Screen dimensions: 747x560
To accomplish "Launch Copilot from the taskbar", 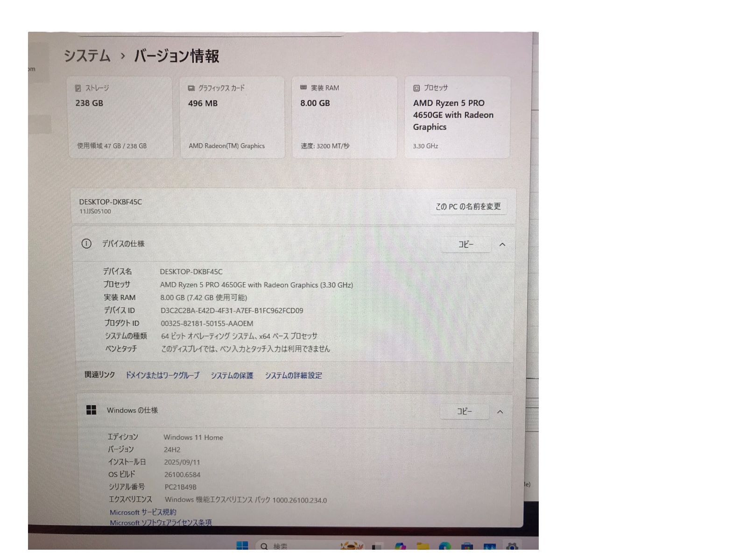I will point(400,546).
